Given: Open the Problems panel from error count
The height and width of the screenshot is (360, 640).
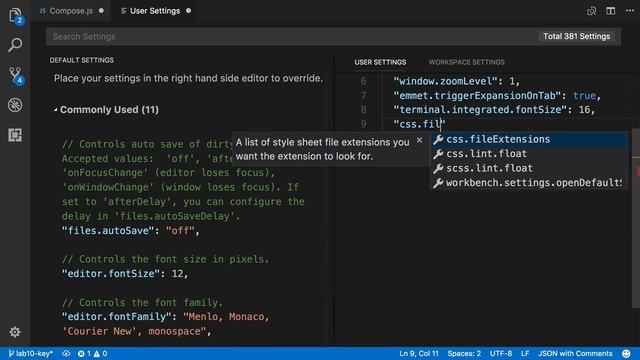Looking at the screenshot, I should point(84,353).
